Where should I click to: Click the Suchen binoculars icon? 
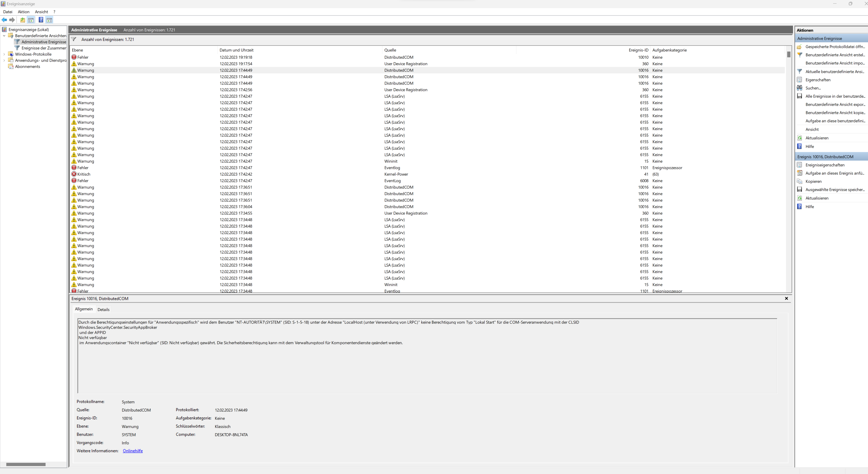pyautogui.click(x=800, y=88)
